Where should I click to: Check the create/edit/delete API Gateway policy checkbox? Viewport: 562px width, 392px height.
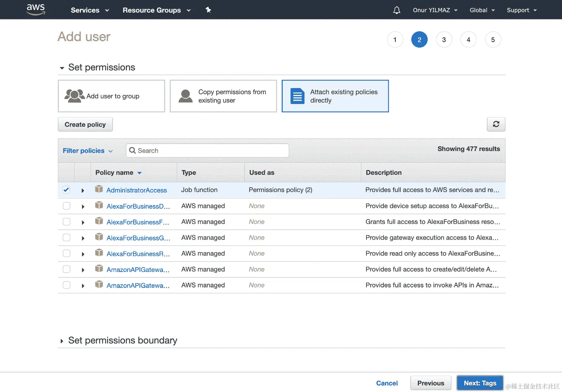click(66, 269)
